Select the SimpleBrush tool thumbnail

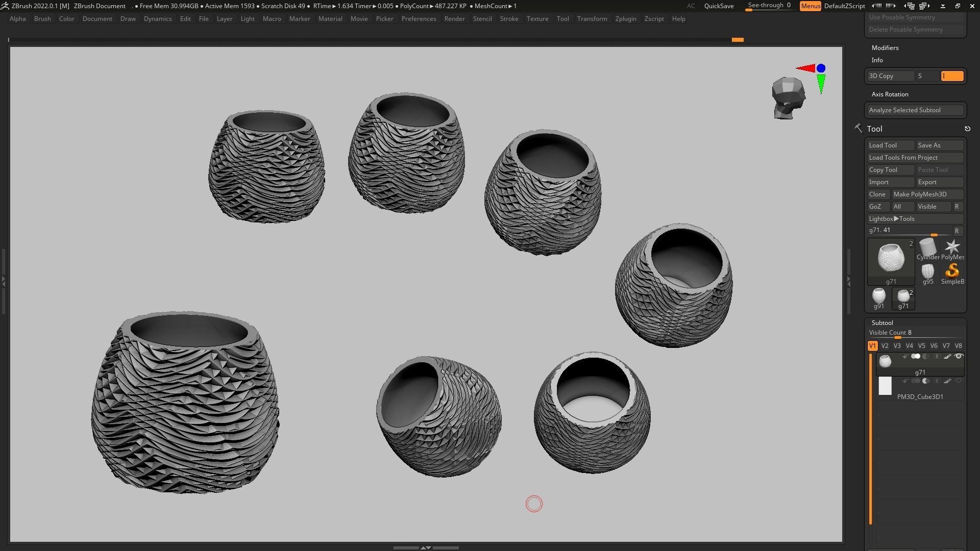tap(952, 272)
